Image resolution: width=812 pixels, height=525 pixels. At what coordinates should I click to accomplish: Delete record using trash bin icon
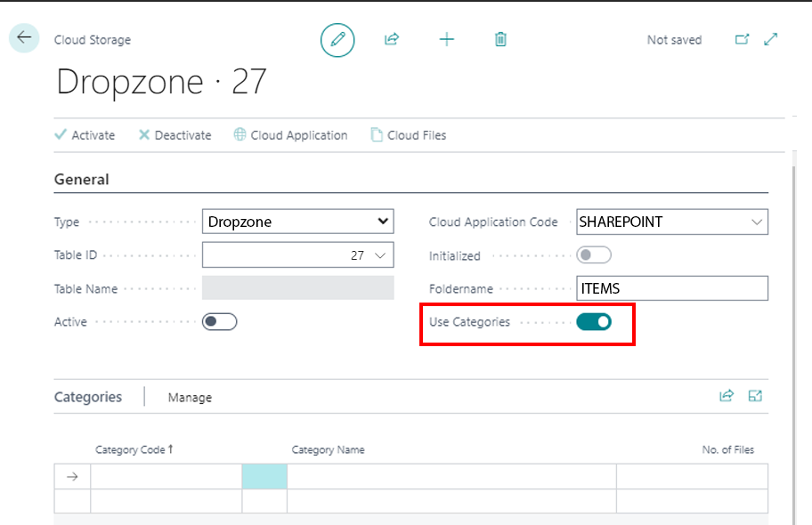click(x=500, y=39)
